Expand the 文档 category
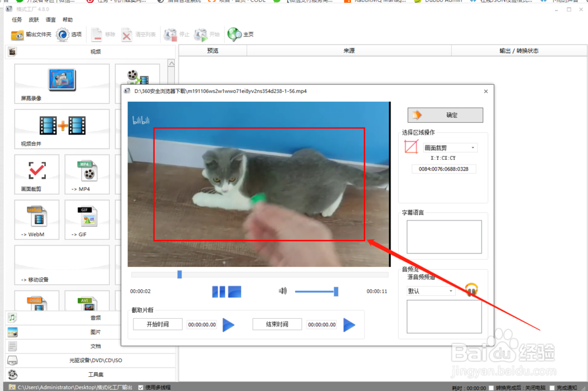This screenshot has width=588, height=391. [64, 346]
